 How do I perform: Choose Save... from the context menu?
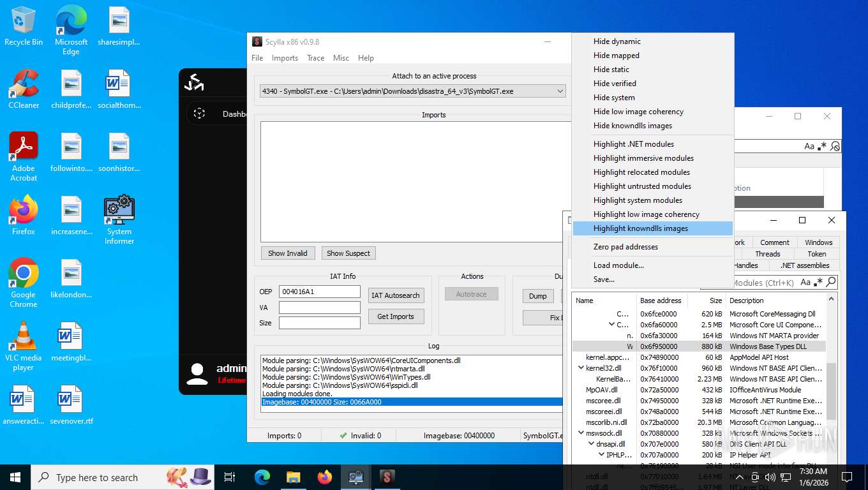[652, 279]
